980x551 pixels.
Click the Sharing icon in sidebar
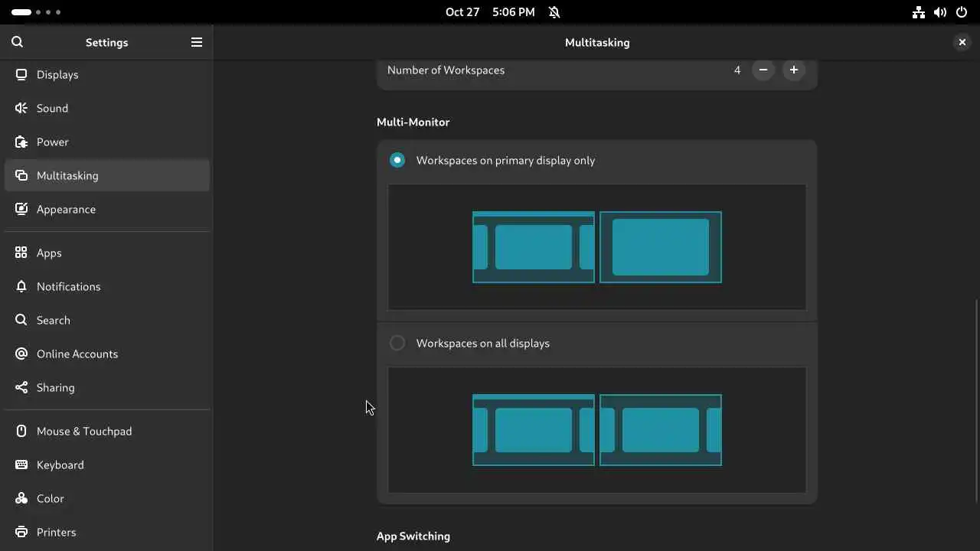point(21,387)
